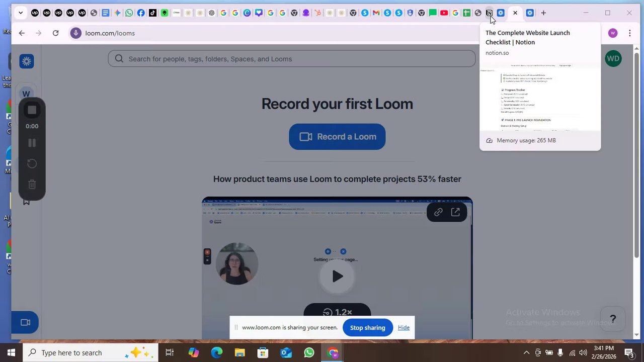The image size is (644, 362).
Task: Restart the recording with the circular arrow
Action: (32, 163)
